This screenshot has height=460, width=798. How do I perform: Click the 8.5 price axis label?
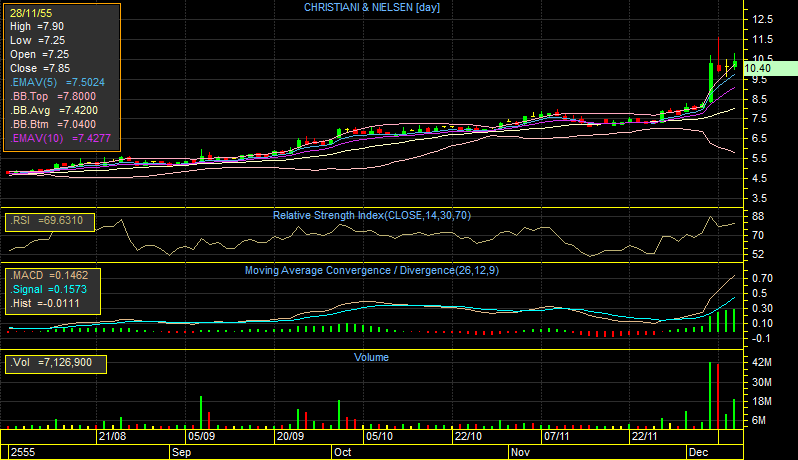coord(759,99)
